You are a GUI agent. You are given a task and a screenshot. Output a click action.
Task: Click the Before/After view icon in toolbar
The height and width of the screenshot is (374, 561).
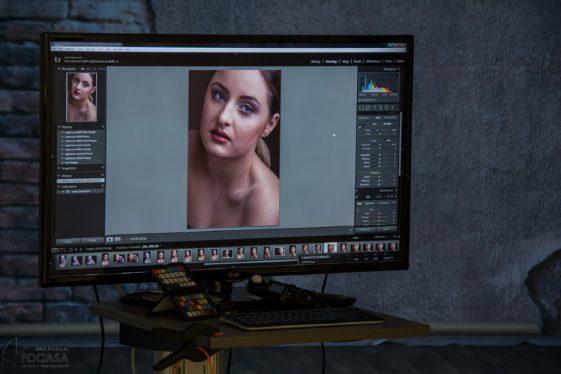[x=117, y=239]
